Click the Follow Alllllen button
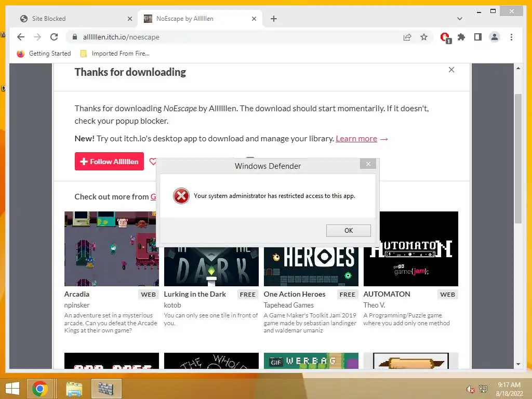The height and width of the screenshot is (399, 532). [x=109, y=162]
